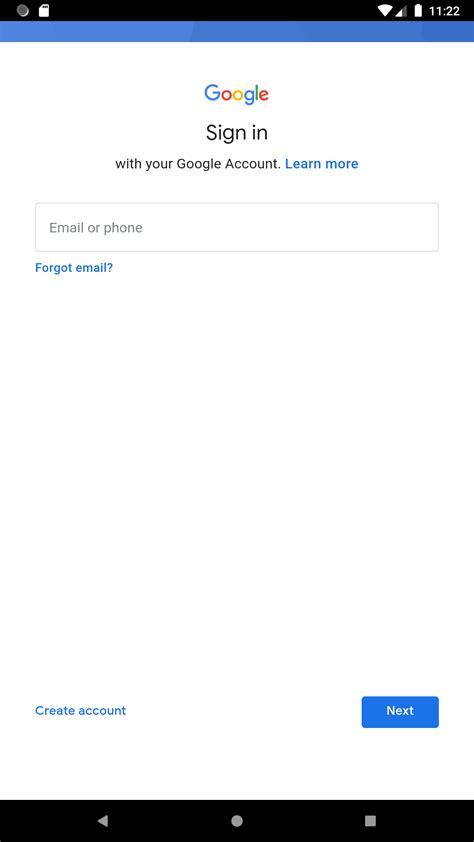Tap the blue header strip below status bar

[x=237, y=31]
